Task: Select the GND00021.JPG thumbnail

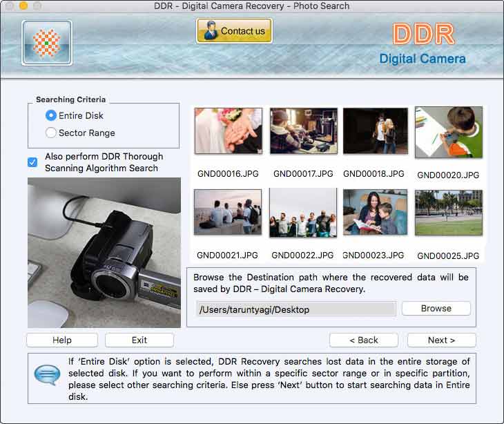Action: [228, 212]
